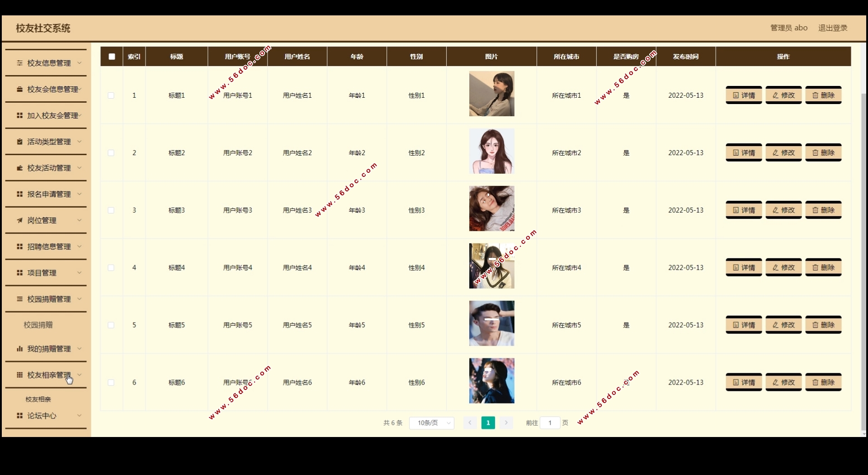The image size is (868, 475).
Task: Click the 校友相亲管理 grid icon
Action: click(x=19, y=375)
